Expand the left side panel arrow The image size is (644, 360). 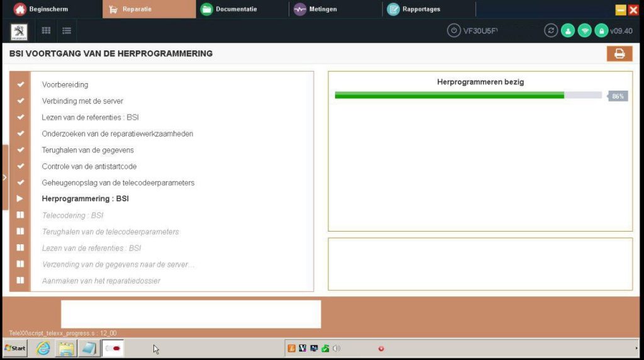click(x=4, y=177)
